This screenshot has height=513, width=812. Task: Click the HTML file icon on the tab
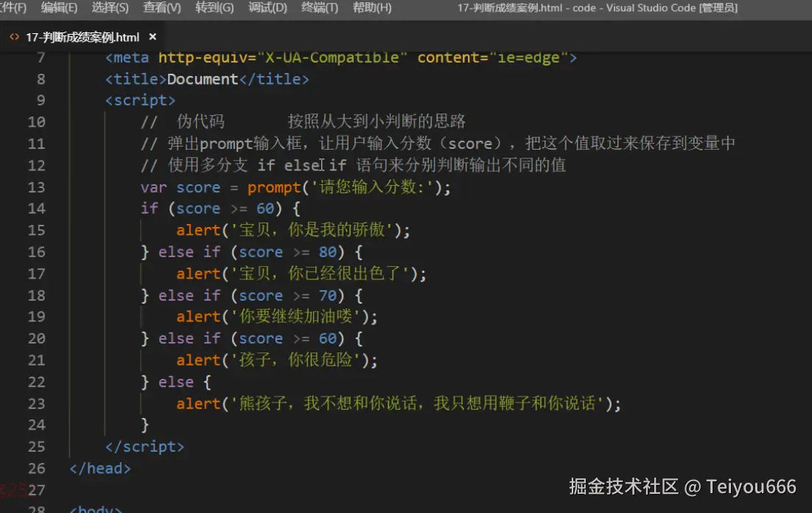(15, 37)
